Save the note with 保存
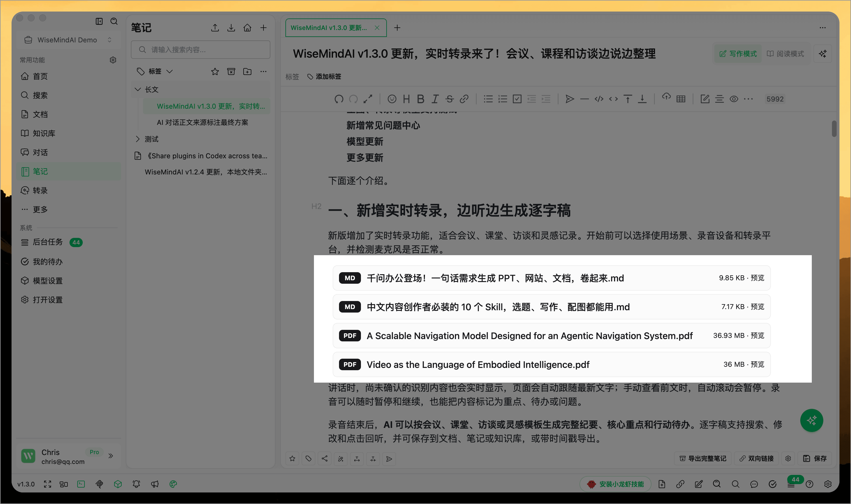851x504 pixels. (x=815, y=458)
